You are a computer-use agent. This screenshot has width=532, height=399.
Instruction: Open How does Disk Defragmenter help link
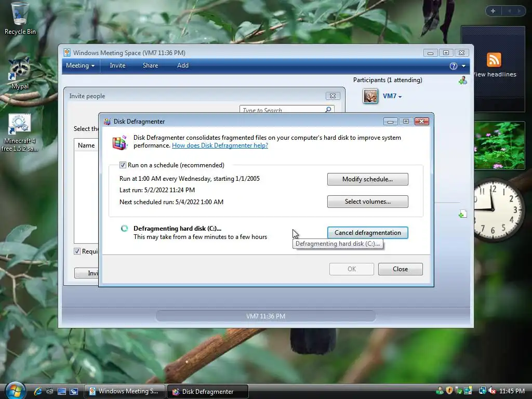[x=220, y=145]
